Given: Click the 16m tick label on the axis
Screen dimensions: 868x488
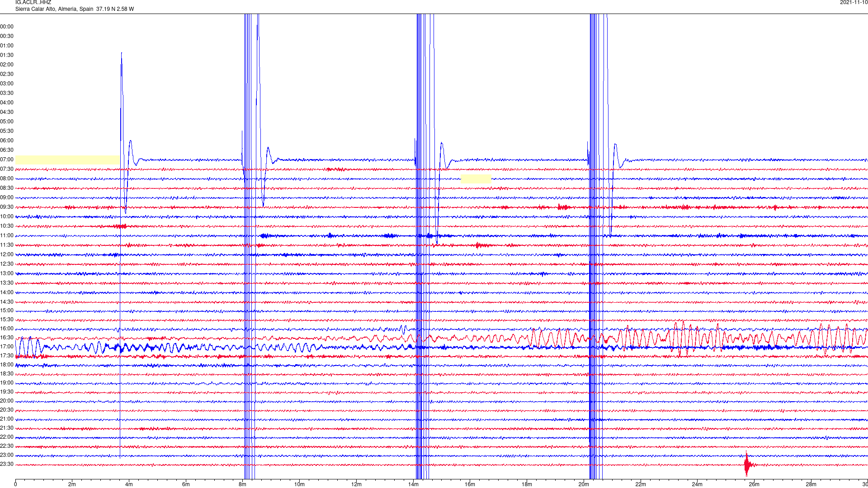Looking at the screenshot, I should click(x=470, y=484).
